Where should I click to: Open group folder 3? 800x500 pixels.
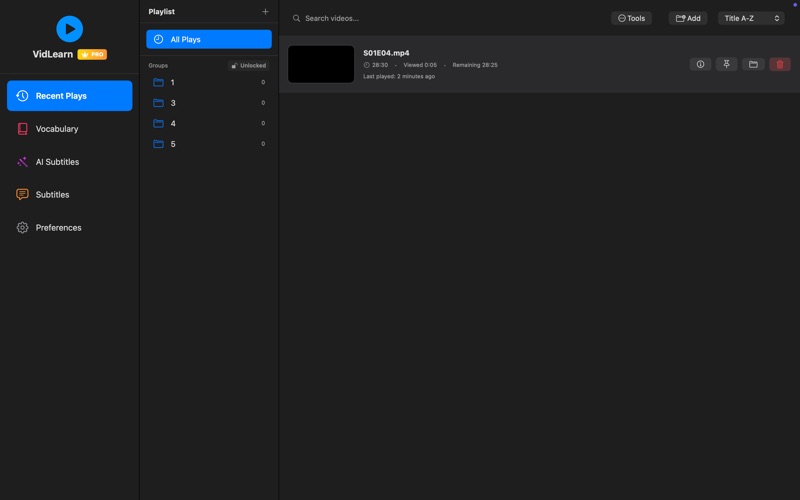(x=209, y=103)
